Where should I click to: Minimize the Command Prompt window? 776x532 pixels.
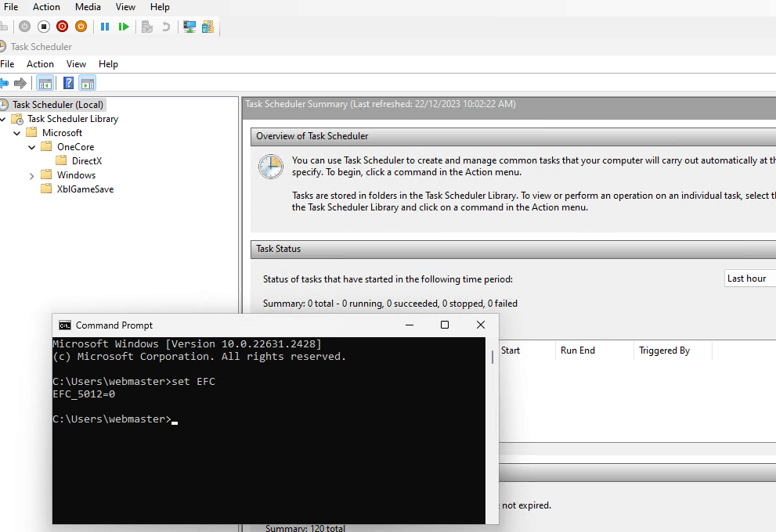(x=410, y=325)
